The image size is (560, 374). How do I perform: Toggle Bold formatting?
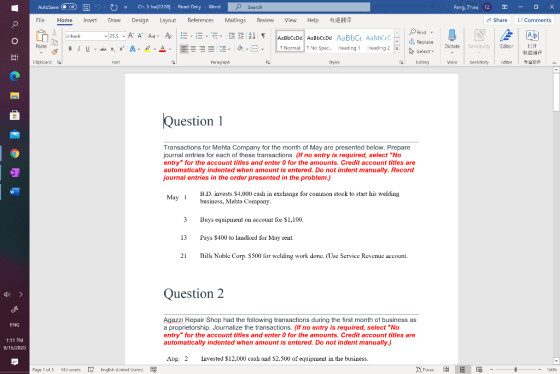click(x=70, y=49)
